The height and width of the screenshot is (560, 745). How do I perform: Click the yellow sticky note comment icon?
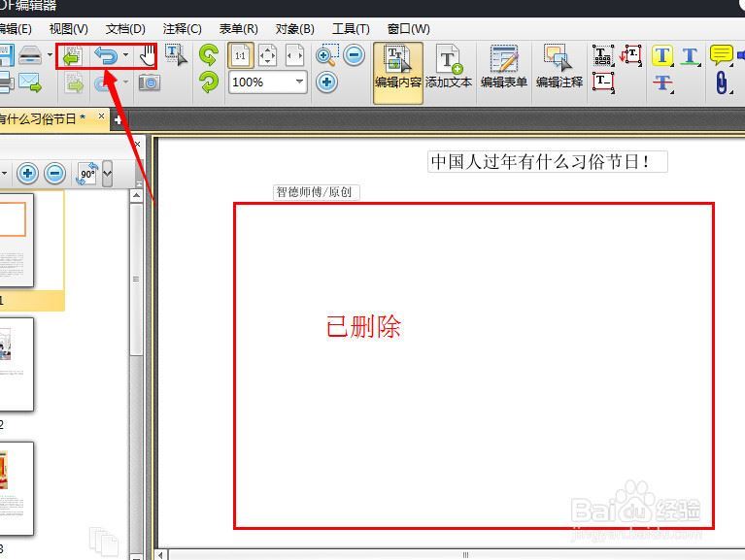pos(721,55)
